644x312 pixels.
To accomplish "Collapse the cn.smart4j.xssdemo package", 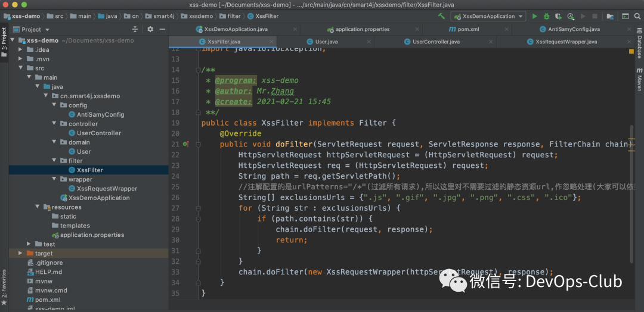I will tap(45, 96).
